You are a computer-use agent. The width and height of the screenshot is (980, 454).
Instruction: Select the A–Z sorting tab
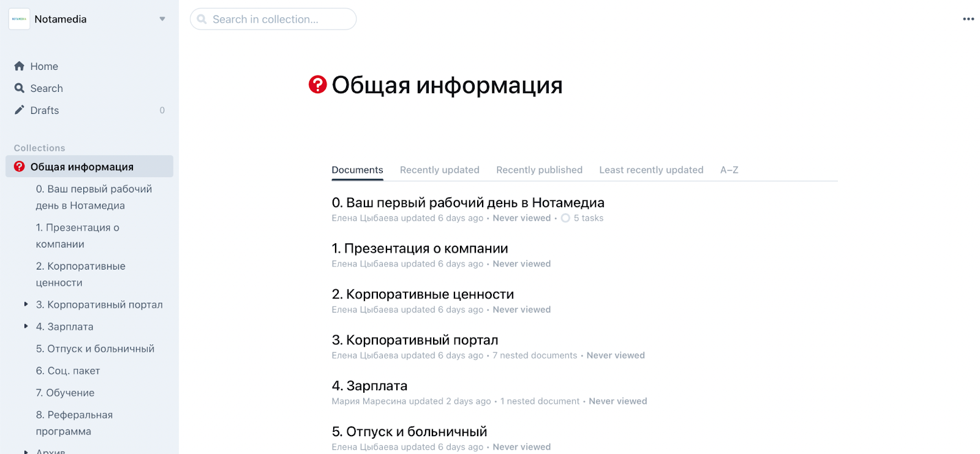click(729, 170)
